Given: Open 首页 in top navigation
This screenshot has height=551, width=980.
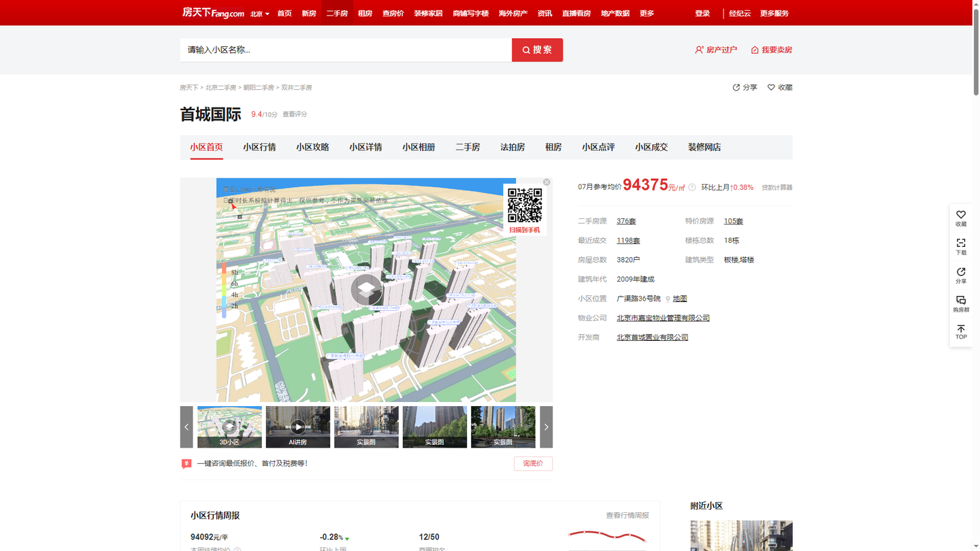Looking at the screenshot, I should pos(284,13).
